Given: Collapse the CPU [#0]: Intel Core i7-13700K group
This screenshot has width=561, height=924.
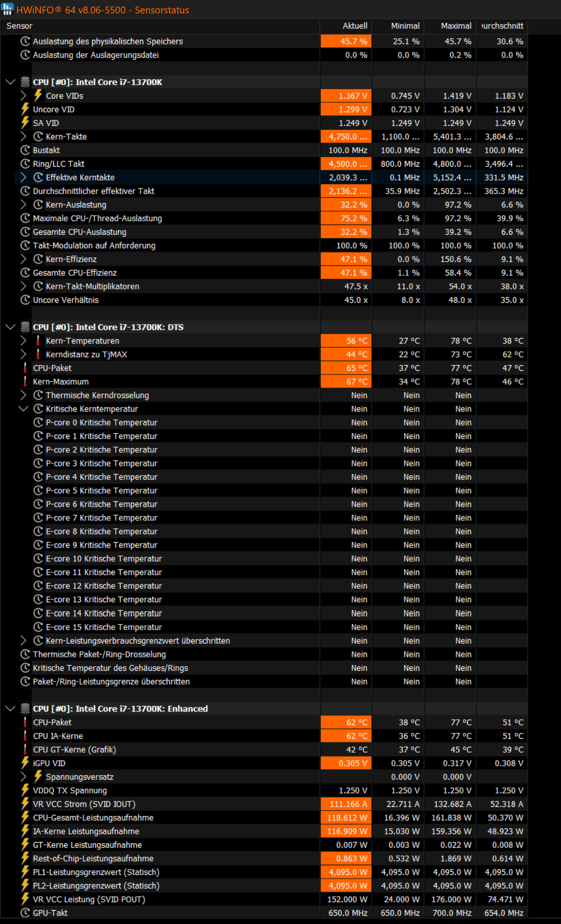Looking at the screenshot, I should 10,82.
